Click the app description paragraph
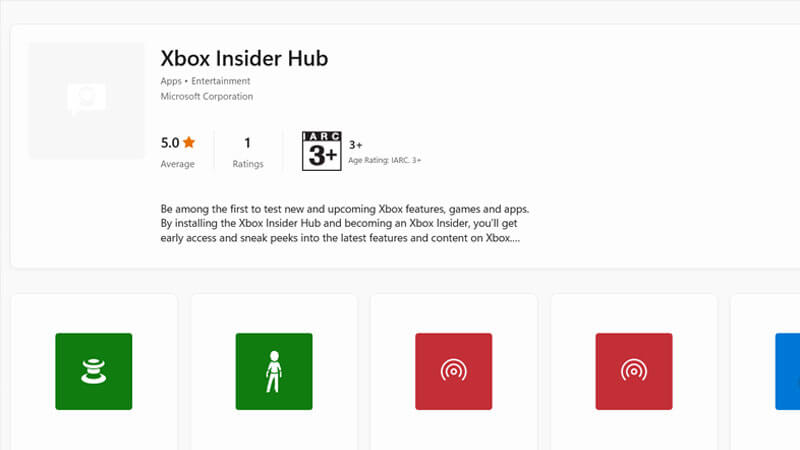This screenshot has height=450, width=800. [345, 223]
